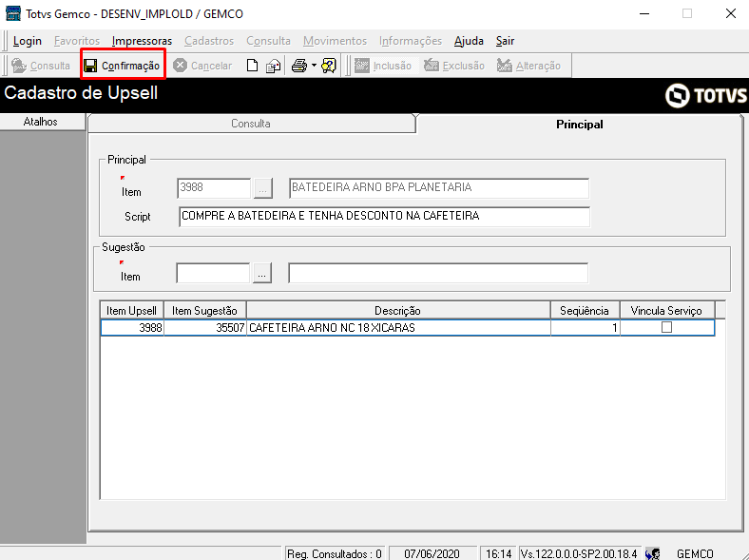Click the help question mark icon
Screen dimensions: 749x560
point(329,66)
